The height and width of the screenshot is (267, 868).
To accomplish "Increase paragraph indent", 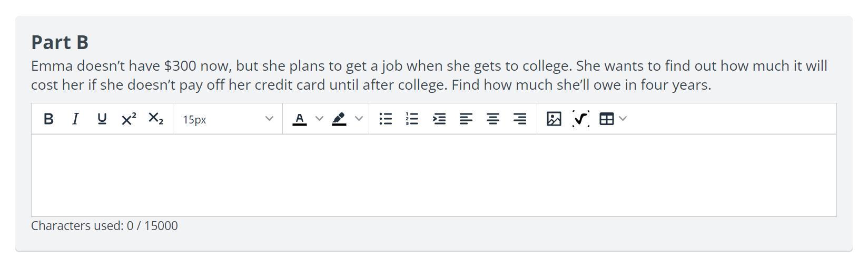I will (439, 119).
